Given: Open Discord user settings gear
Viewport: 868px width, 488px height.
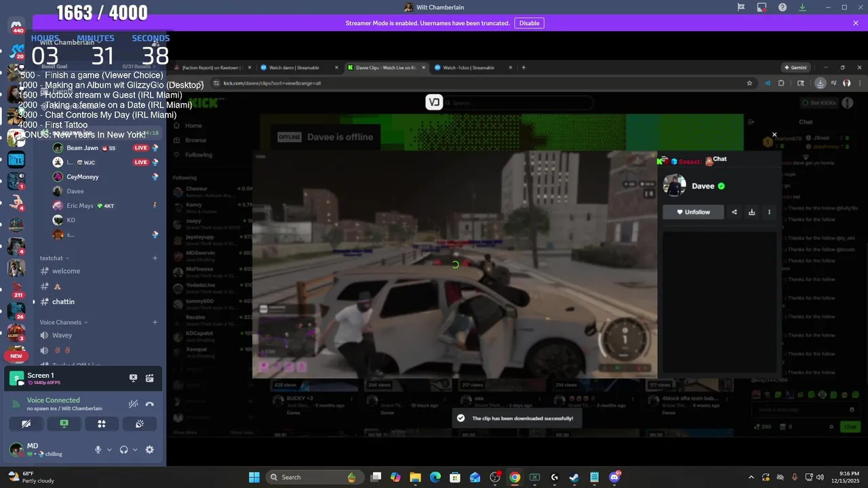Looking at the screenshot, I should [x=150, y=449].
